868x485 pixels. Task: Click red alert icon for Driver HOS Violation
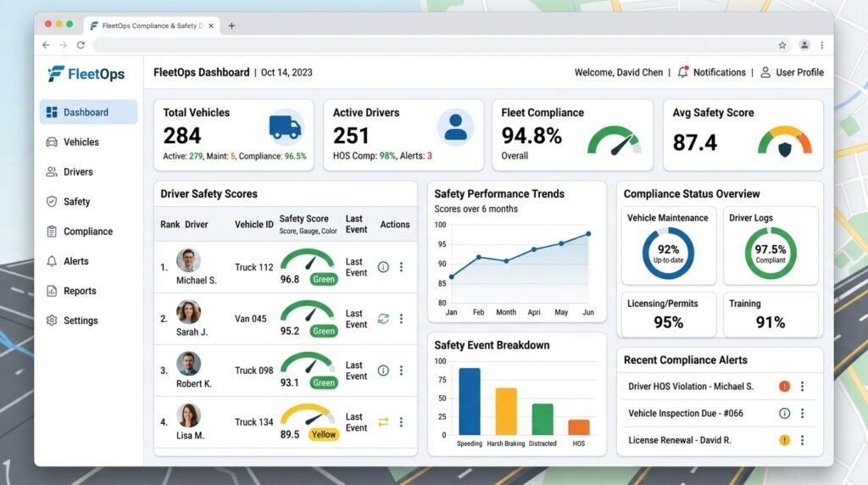784,387
